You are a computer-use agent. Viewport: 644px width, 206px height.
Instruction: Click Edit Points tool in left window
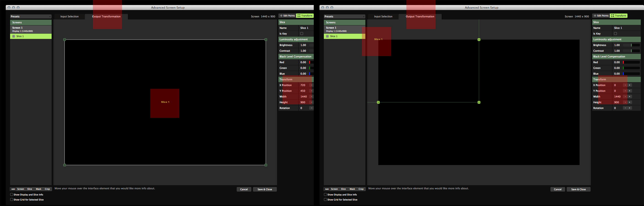287,16
